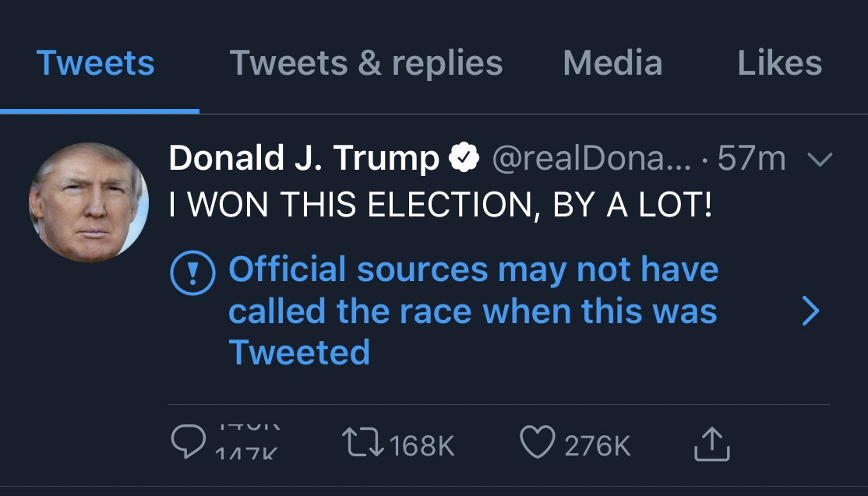Expand the election notice right chevron
The width and height of the screenshot is (868, 496).
click(x=810, y=311)
